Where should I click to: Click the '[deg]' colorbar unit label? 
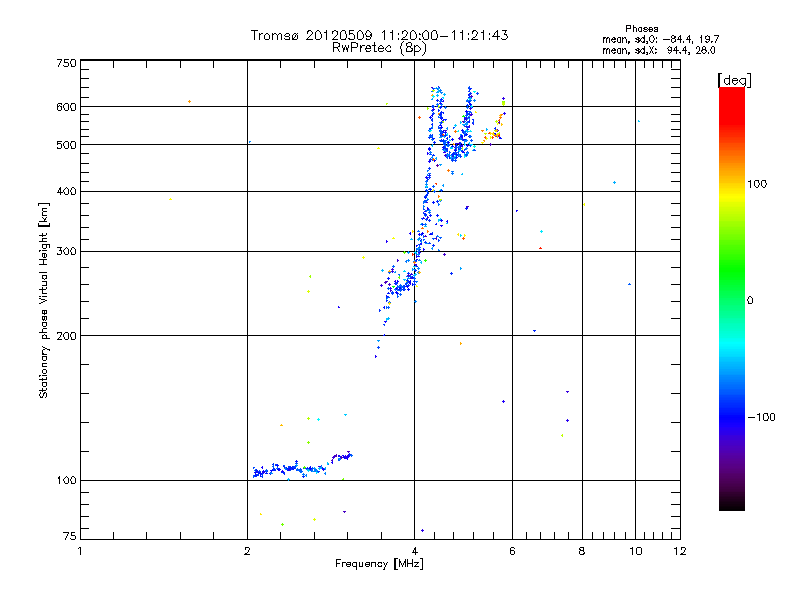point(734,80)
